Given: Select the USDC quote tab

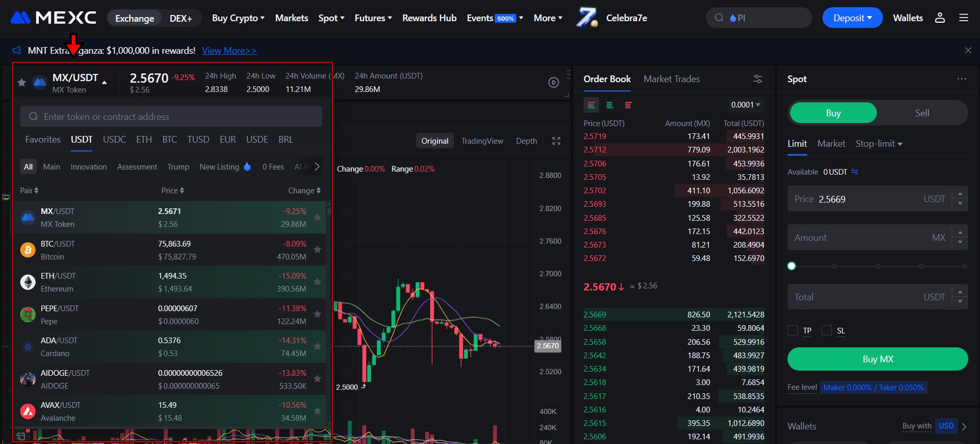Looking at the screenshot, I should coord(114,140).
